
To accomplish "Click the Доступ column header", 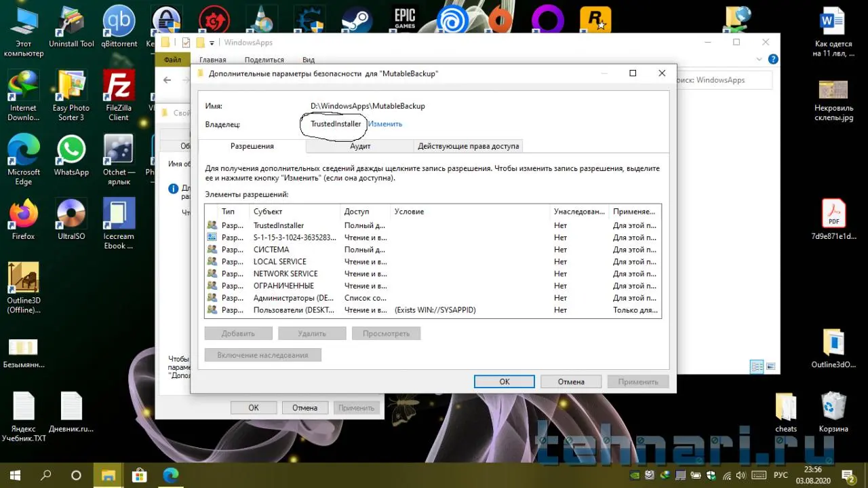I will pyautogui.click(x=365, y=212).
